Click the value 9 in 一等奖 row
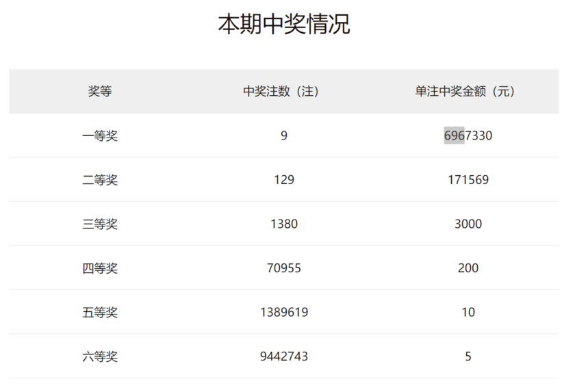575x392 pixels. tap(284, 135)
